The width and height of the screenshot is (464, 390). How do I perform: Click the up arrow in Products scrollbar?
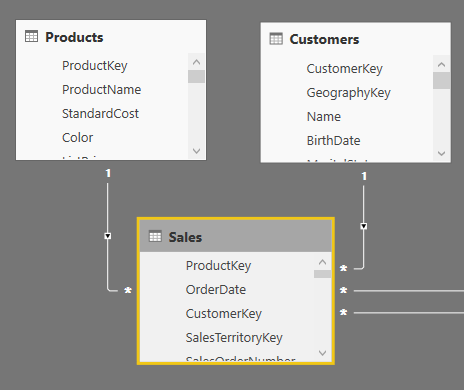coord(196,62)
